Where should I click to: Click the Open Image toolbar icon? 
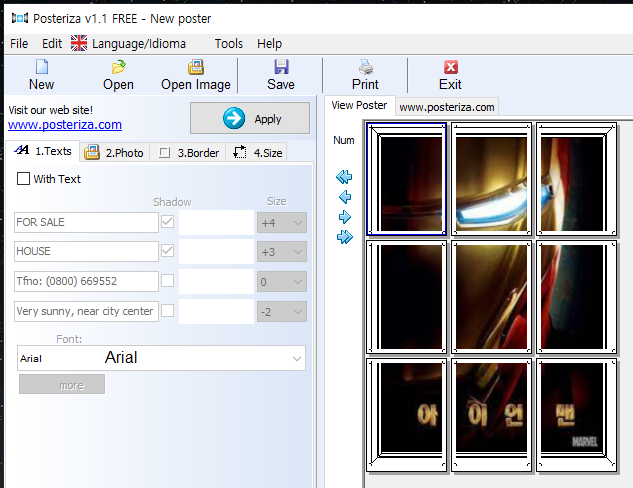pyautogui.click(x=196, y=67)
